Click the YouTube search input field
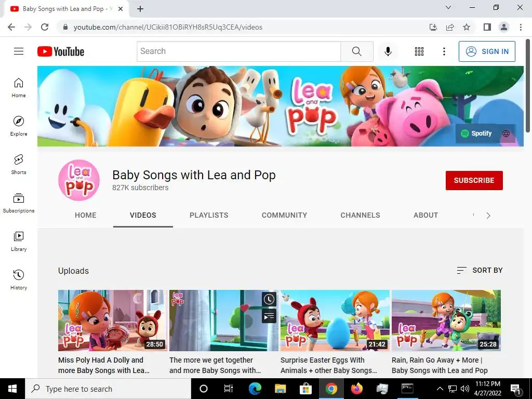This screenshot has height=399, width=532. click(239, 51)
